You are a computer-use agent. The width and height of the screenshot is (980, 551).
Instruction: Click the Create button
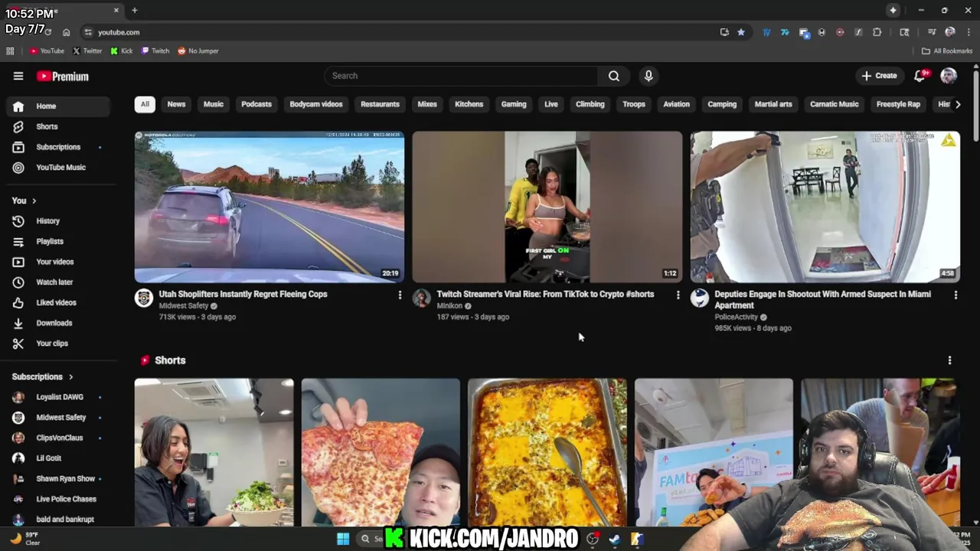(x=879, y=76)
